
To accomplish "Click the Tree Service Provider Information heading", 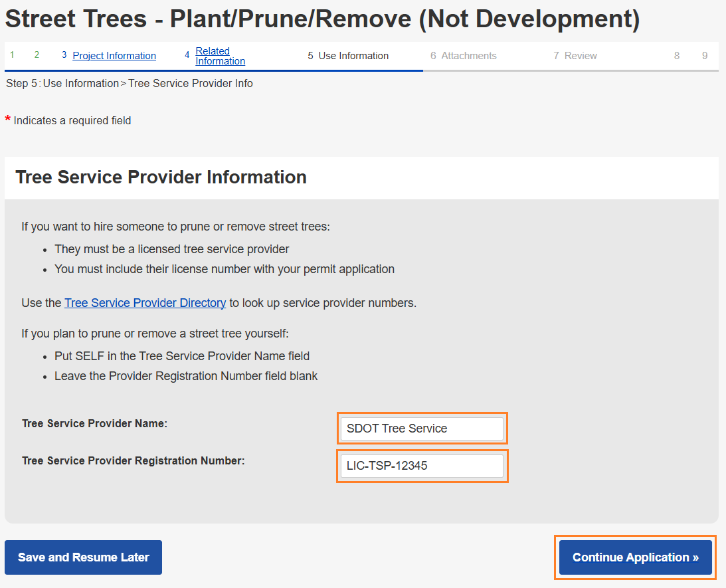I will (x=161, y=177).
